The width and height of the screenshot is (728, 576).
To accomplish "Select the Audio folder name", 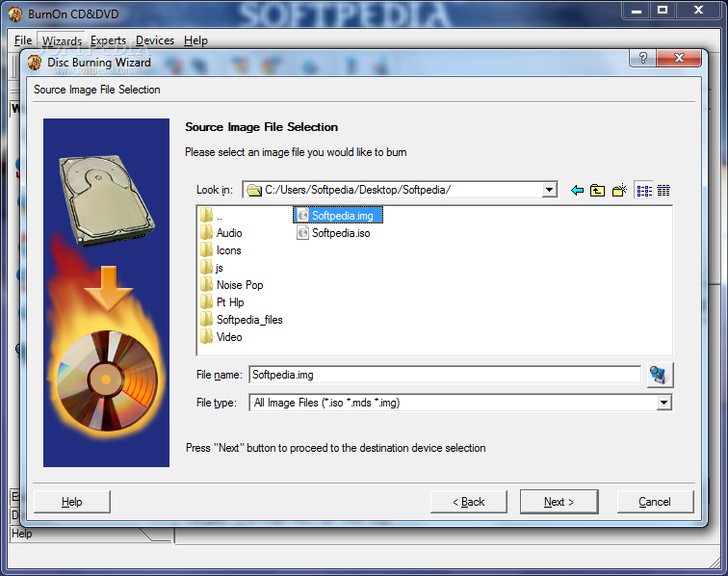I will pos(229,233).
